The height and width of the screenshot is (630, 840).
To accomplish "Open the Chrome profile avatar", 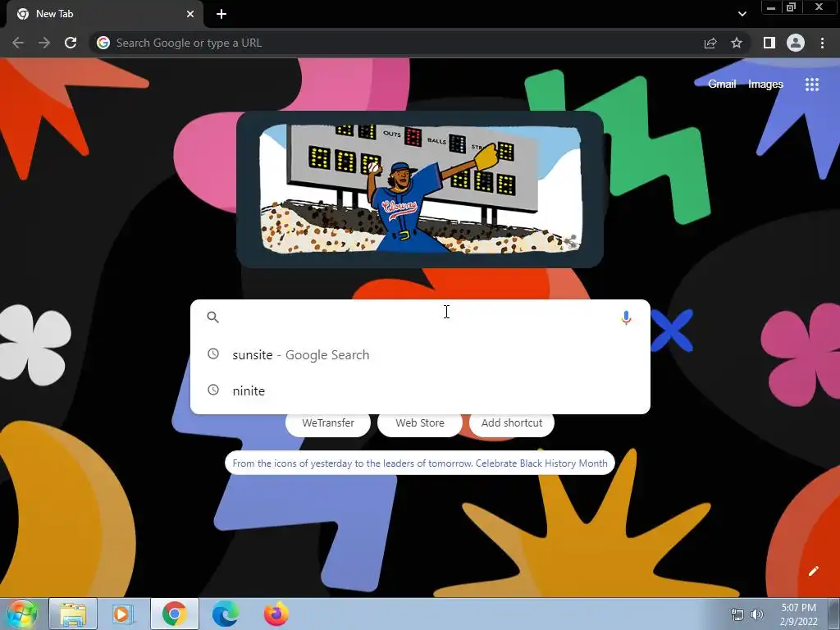I will 796,43.
